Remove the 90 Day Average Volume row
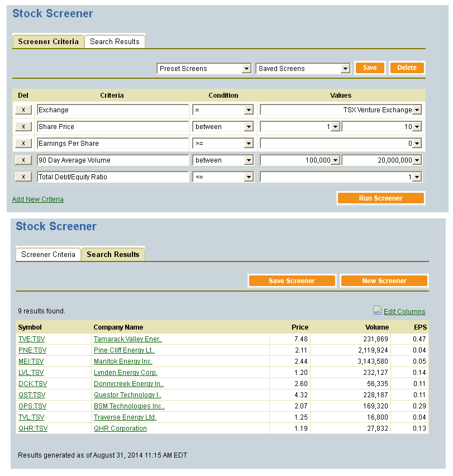This screenshot has height=476, width=453. coord(23,160)
